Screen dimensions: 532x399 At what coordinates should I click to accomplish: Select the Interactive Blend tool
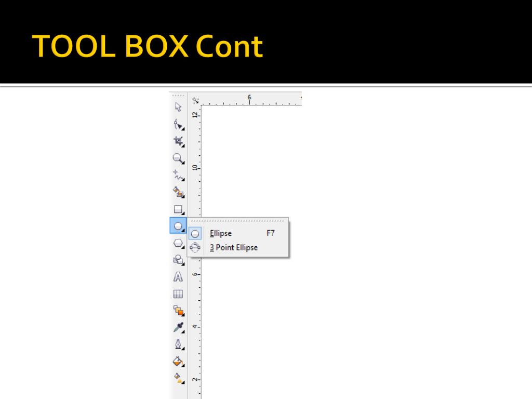[x=179, y=311]
